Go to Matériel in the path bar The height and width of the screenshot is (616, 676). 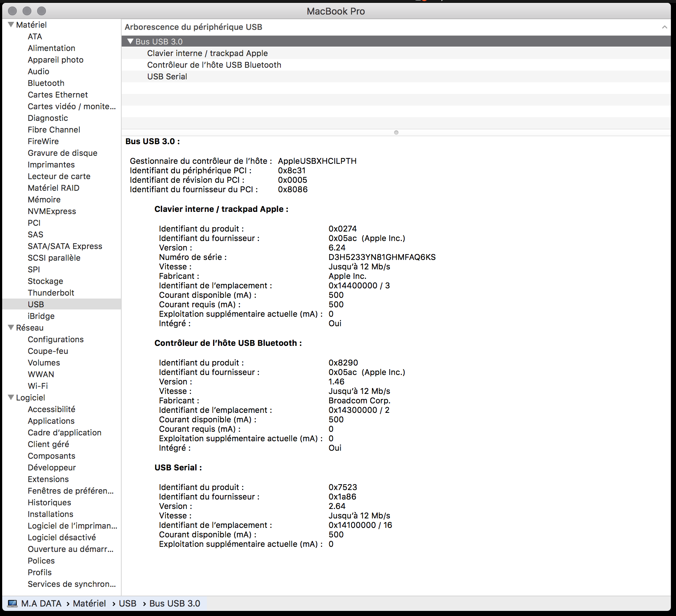[x=89, y=603]
